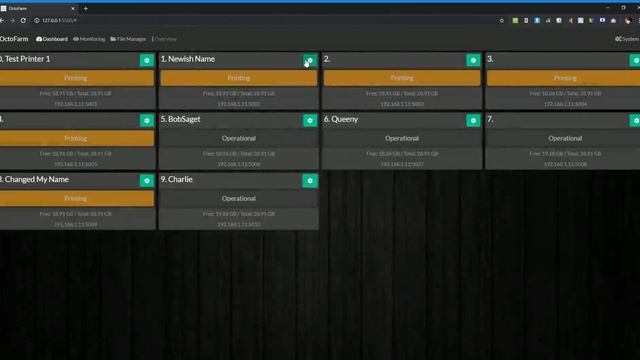Click free/total storage text on printer 2 card
Image resolution: width=640 pixels, height=360 pixels.
pos(402,93)
